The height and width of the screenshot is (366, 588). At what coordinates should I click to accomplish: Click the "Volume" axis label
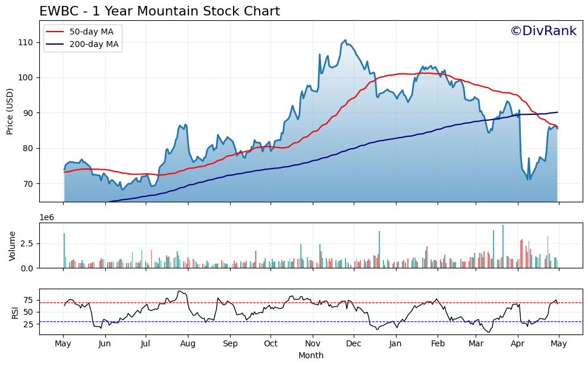12,246
